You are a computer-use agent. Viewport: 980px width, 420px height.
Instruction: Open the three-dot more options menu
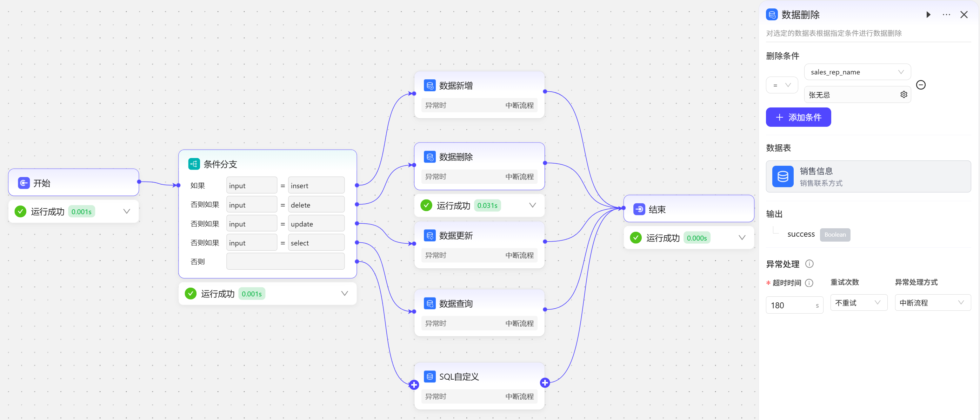point(946,15)
